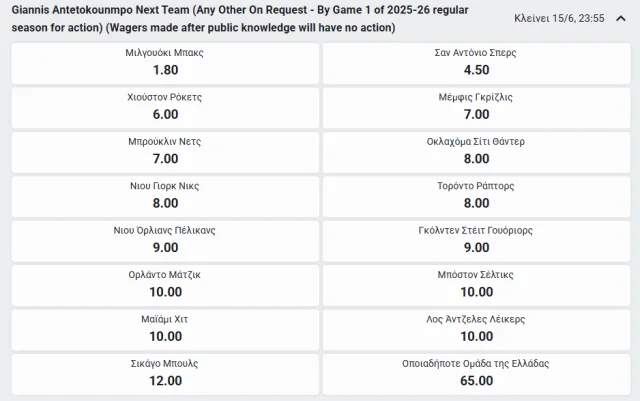Select Ορλάντο Μάτζικ odds 10.00
The width and height of the screenshot is (640, 401).
165,285
